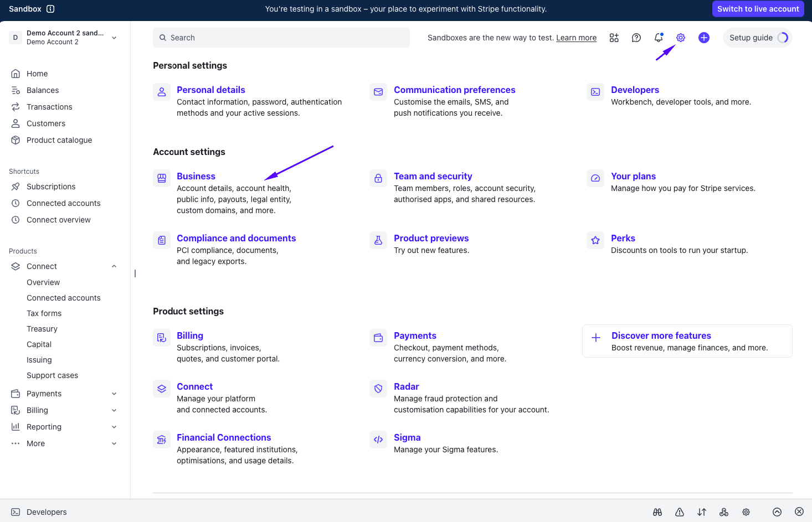The image size is (812, 522).
Task: Click the Personal details person icon
Action: point(162,92)
